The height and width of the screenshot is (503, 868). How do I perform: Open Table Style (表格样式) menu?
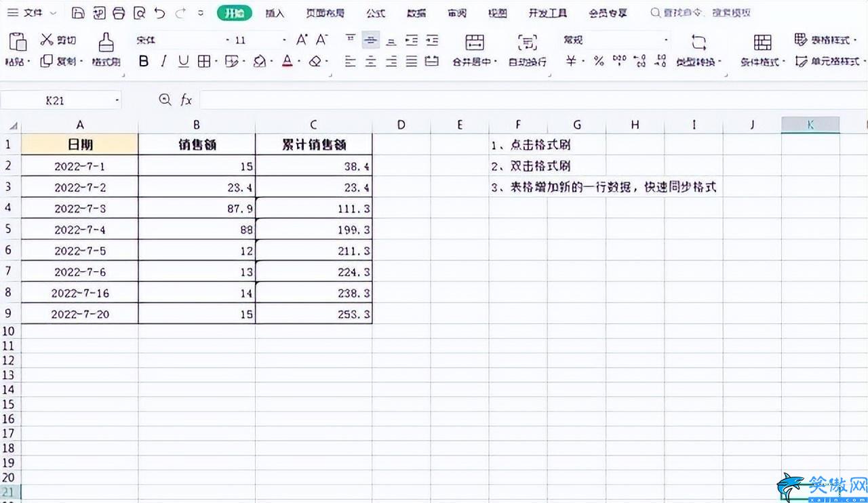pyautogui.click(x=825, y=40)
